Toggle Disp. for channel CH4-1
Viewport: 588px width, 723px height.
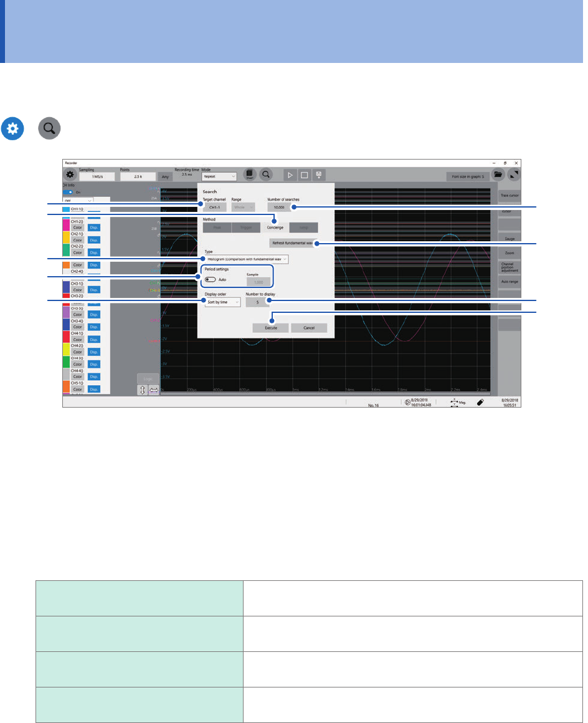(93, 339)
